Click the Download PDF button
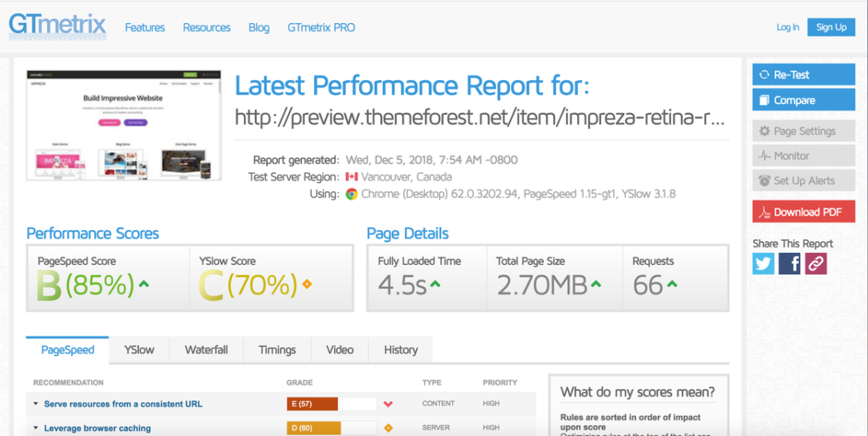This screenshot has width=868, height=436. pos(804,212)
